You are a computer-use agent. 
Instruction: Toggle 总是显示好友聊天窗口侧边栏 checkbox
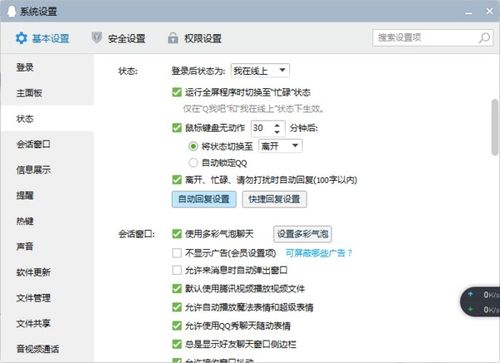[177, 344]
